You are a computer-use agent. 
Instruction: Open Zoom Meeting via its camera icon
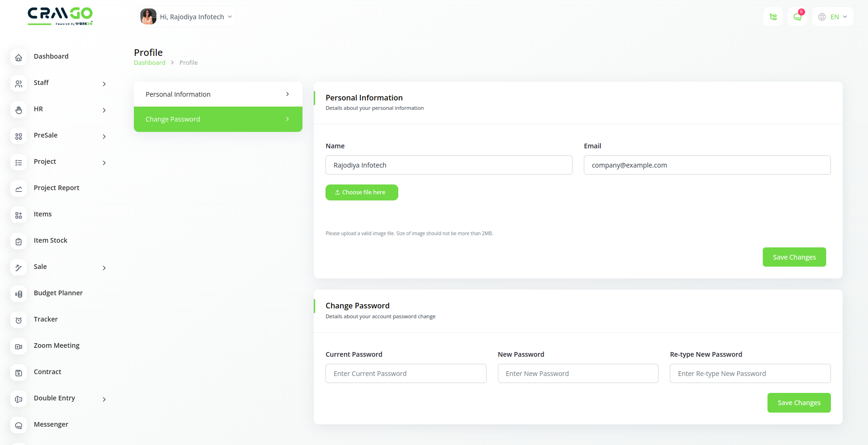19,346
